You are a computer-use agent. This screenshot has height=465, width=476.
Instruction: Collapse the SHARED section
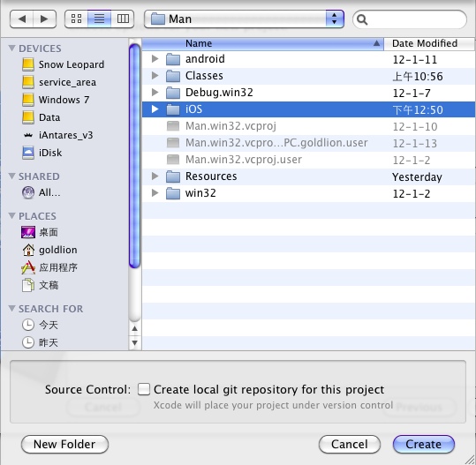point(11,176)
